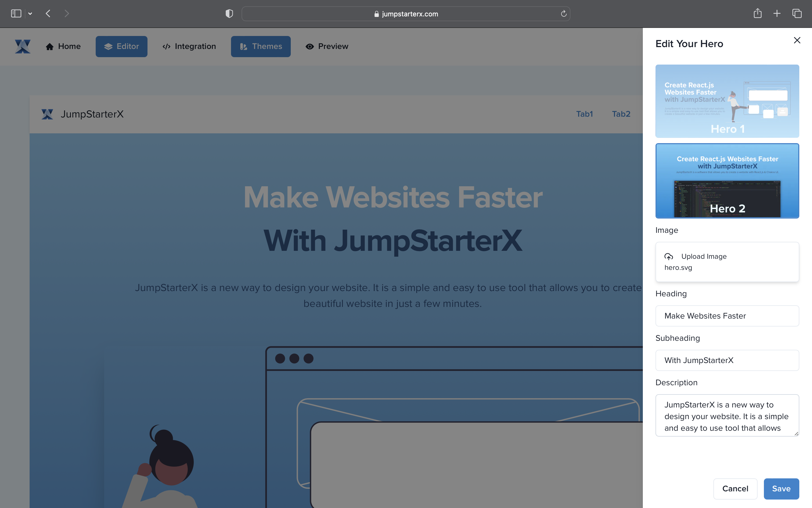Select the Editor tab button
The height and width of the screenshot is (508, 812).
tap(122, 46)
